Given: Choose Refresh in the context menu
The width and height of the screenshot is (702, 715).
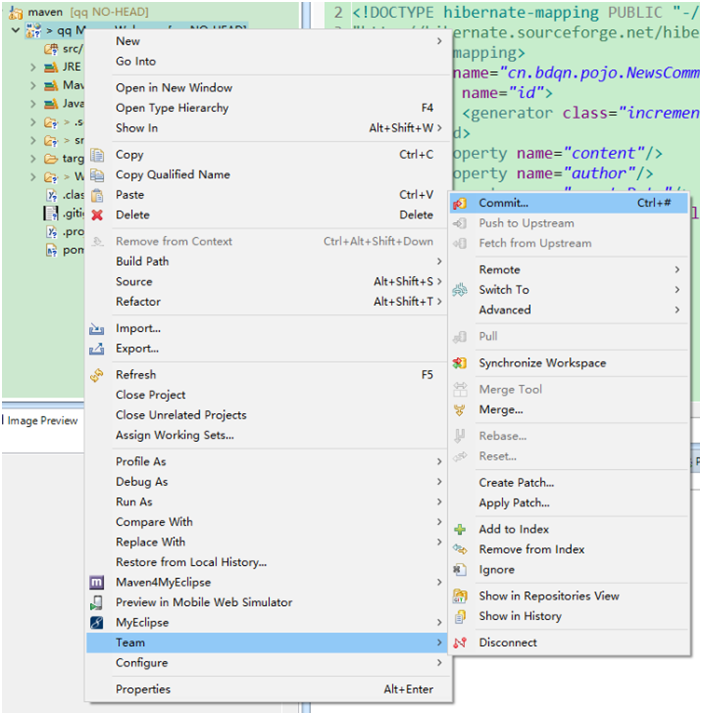Looking at the screenshot, I should click(269, 375).
